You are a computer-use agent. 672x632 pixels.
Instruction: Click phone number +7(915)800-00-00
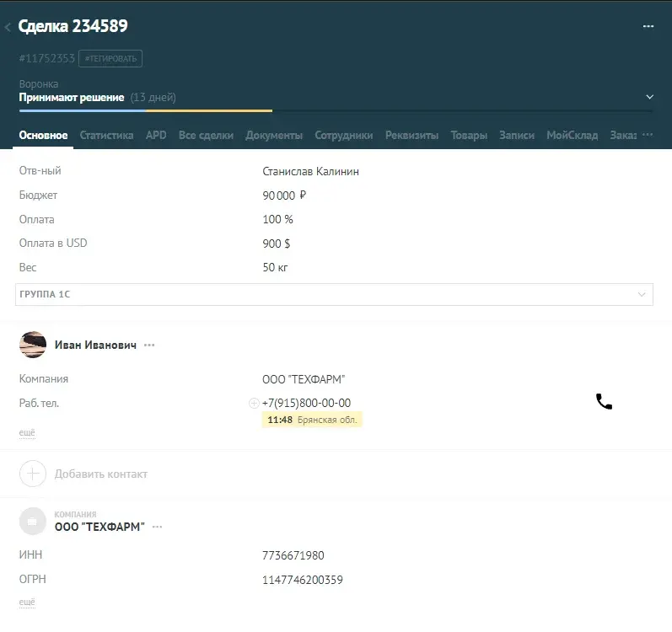coord(306,403)
